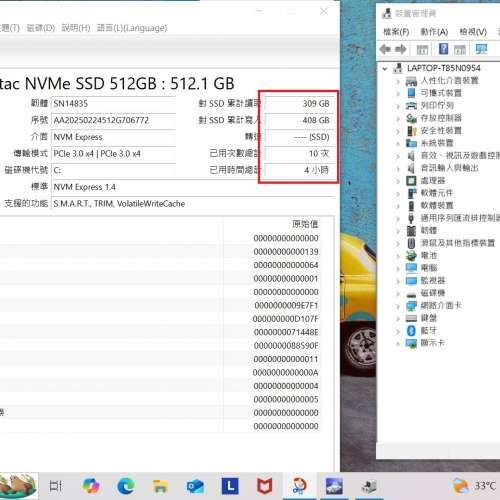Expand the 系統裝置 category

(x=398, y=144)
